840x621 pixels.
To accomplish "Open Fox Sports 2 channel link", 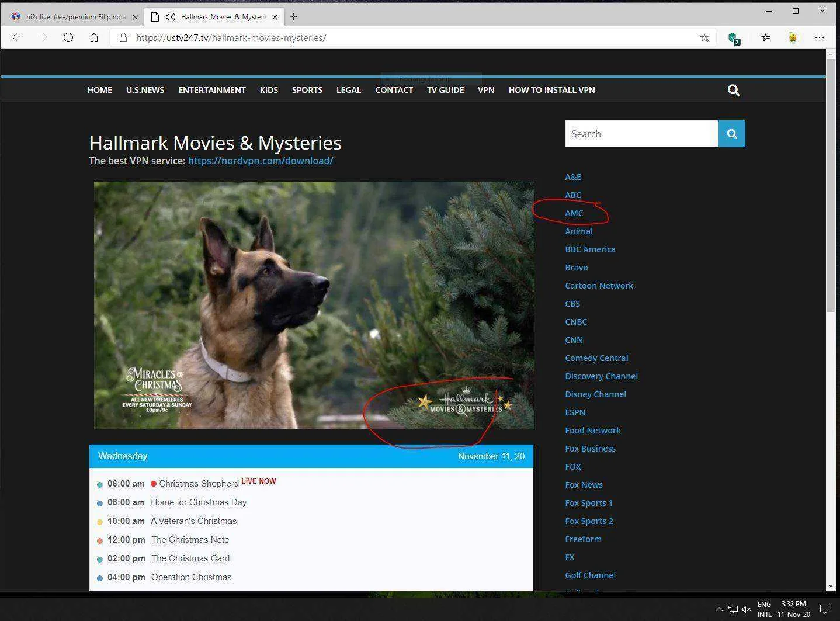I will coord(589,521).
